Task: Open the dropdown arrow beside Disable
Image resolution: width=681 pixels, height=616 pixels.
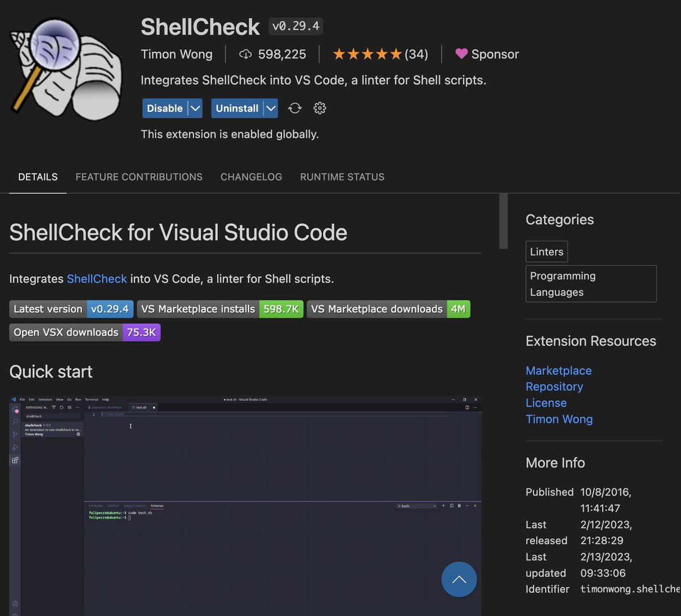Action: (195, 108)
